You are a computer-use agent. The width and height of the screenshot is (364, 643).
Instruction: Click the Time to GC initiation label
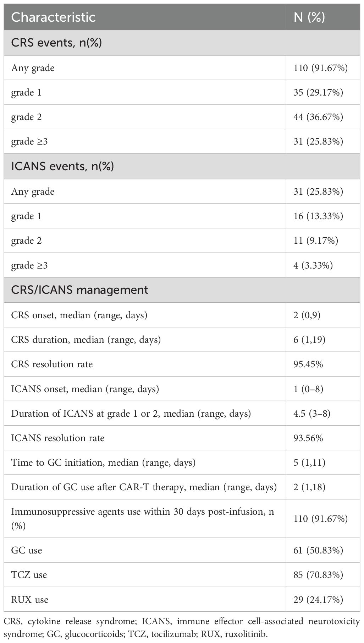(x=103, y=463)
